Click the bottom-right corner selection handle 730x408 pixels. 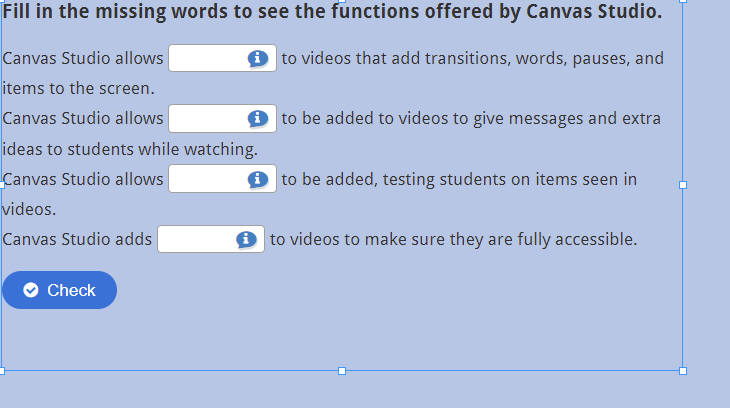point(683,371)
